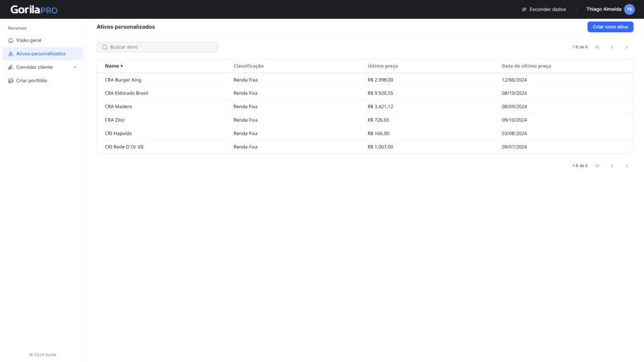Click price R$ 1.007,00
The width and height of the screenshot is (644, 362).
380,147
